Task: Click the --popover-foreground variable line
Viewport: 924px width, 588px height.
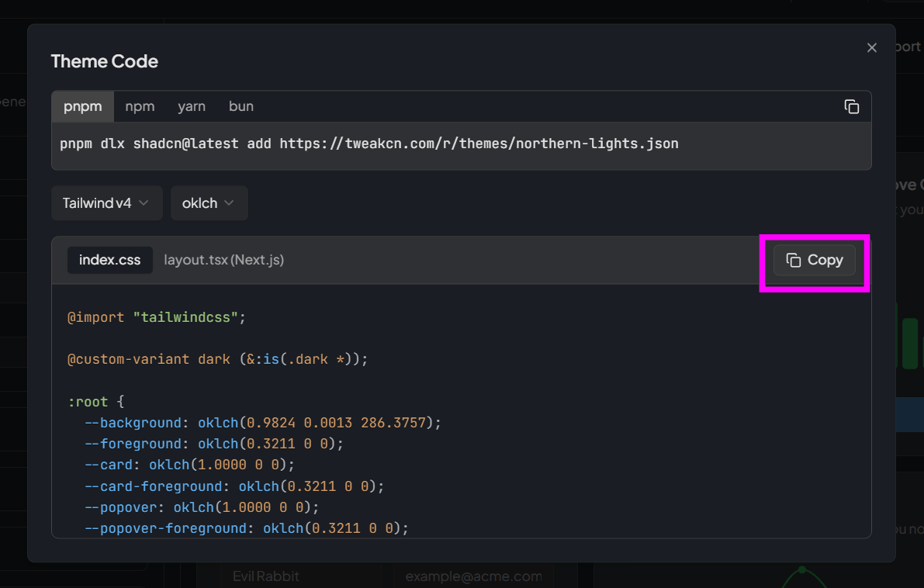Action: (246, 528)
